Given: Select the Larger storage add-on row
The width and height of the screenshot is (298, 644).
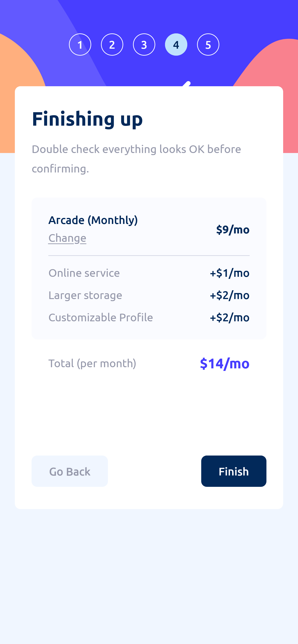Looking at the screenshot, I should click(x=149, y=295).
